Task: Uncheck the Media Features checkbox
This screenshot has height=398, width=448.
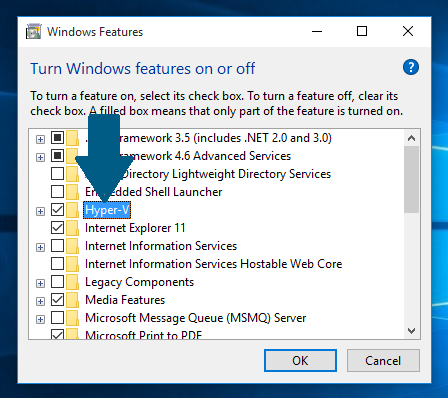Action: tap(57, 300)
